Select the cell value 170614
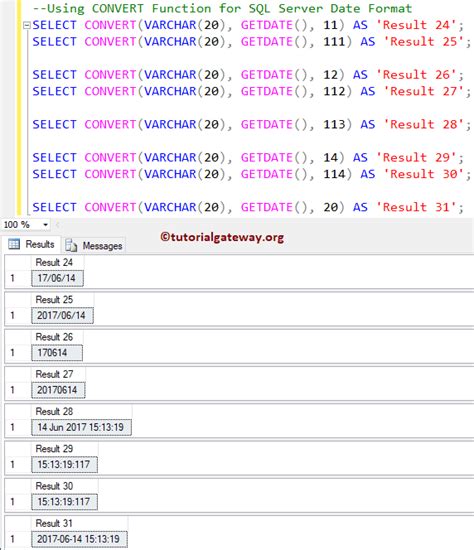 click(x=57, y=353)
